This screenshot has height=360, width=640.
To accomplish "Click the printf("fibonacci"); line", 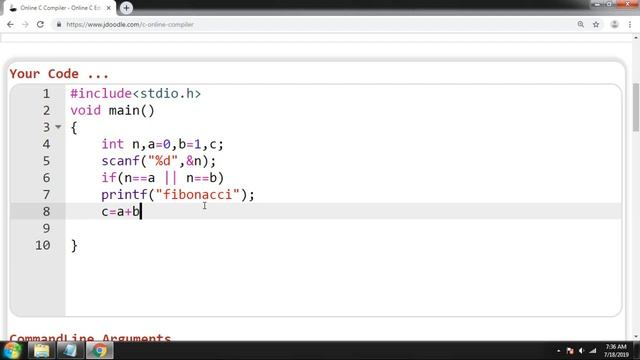I will (178, 195).
